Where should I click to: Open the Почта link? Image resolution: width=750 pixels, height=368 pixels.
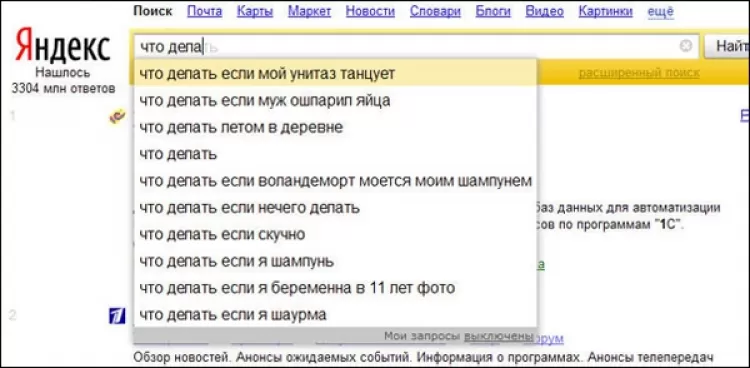point(204,11)
